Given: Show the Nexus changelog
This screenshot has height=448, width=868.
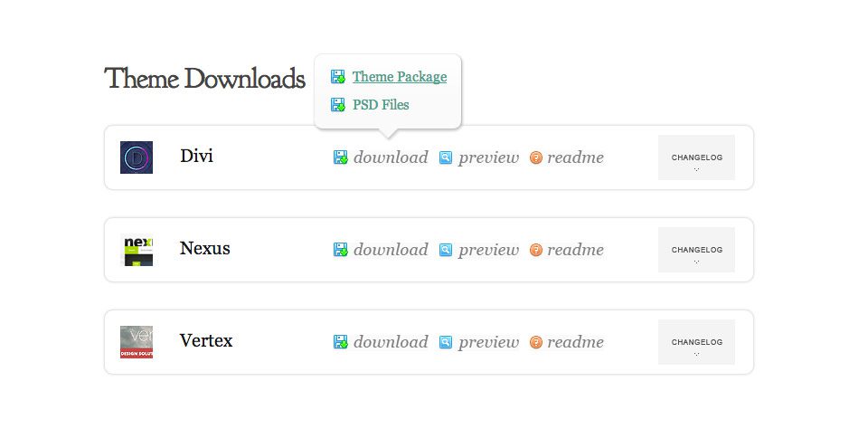Looking at the screenshot, I should pyautogui.click(x=696, y=250).
